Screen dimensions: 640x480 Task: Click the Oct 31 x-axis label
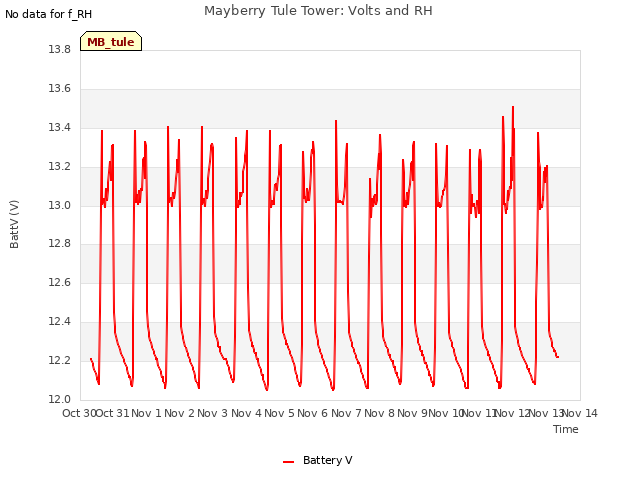[x=112, y=413]
